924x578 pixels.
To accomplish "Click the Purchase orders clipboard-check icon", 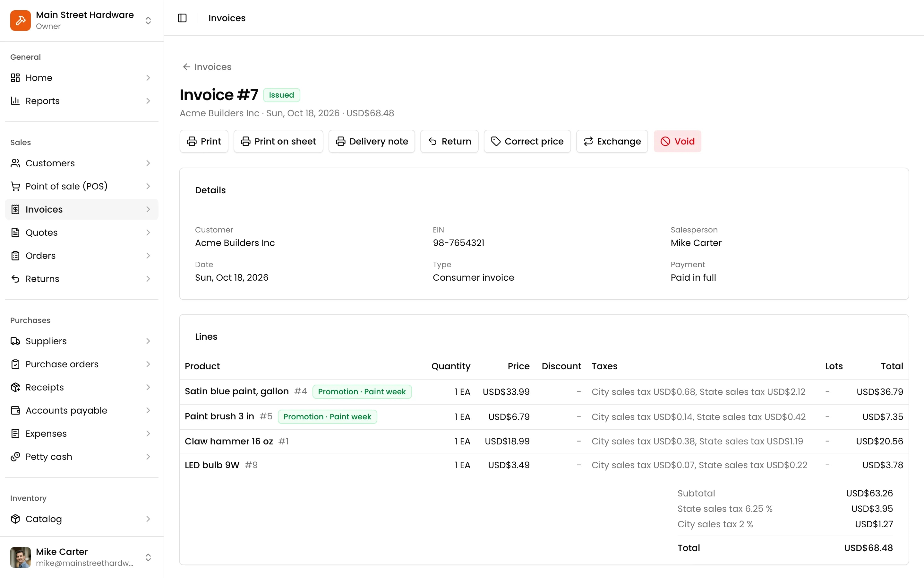I will coord(15,364).
